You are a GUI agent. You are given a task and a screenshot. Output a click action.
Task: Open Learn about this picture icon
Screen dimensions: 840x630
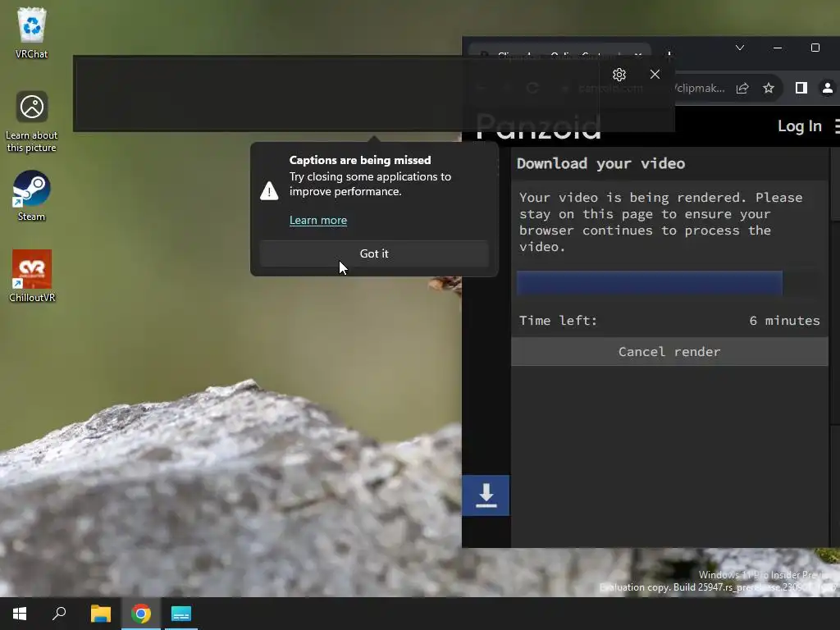coord(32,121)
